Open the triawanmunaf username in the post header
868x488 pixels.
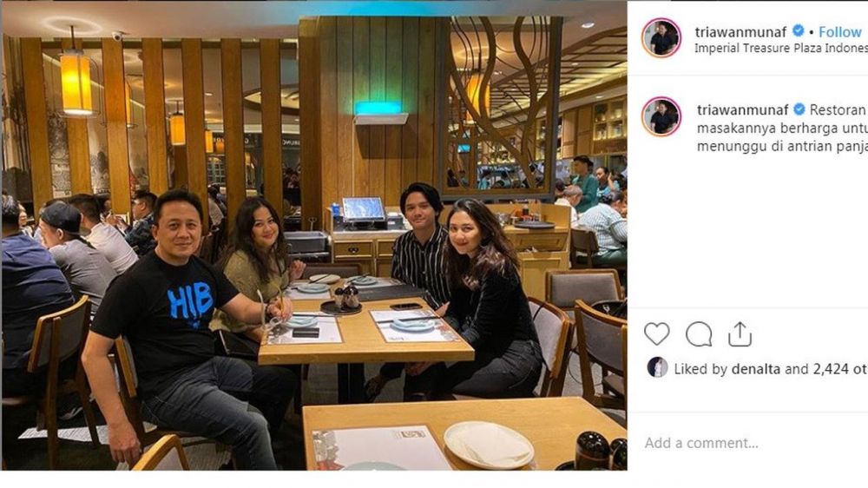(740, 32)
